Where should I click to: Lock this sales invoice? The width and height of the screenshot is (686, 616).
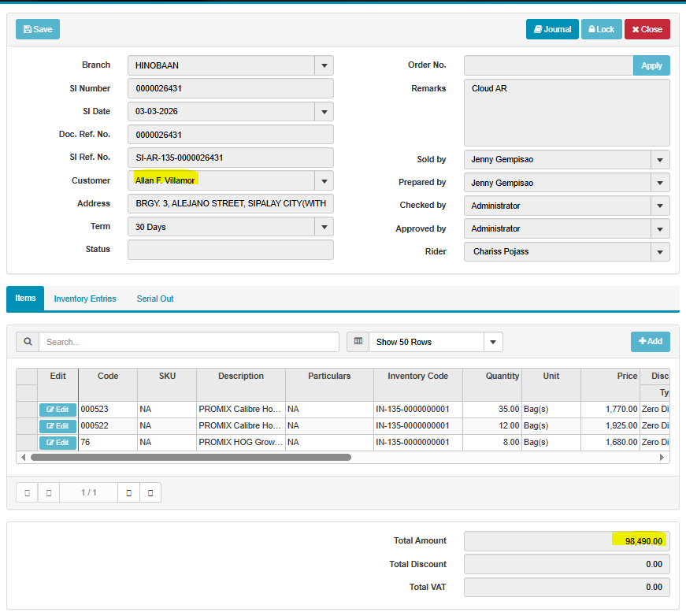coord(601,29)
